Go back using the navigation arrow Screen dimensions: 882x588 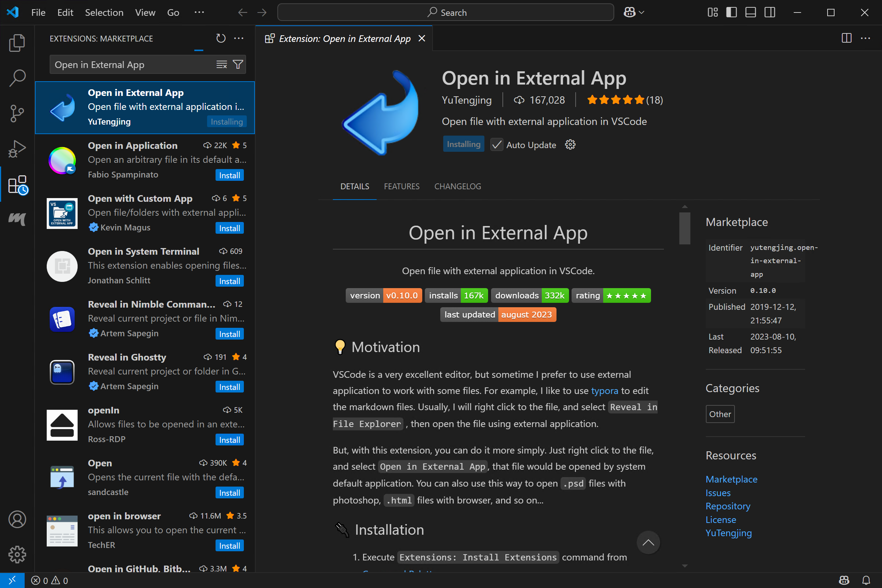pyautogui.click(x=242, y=12)
